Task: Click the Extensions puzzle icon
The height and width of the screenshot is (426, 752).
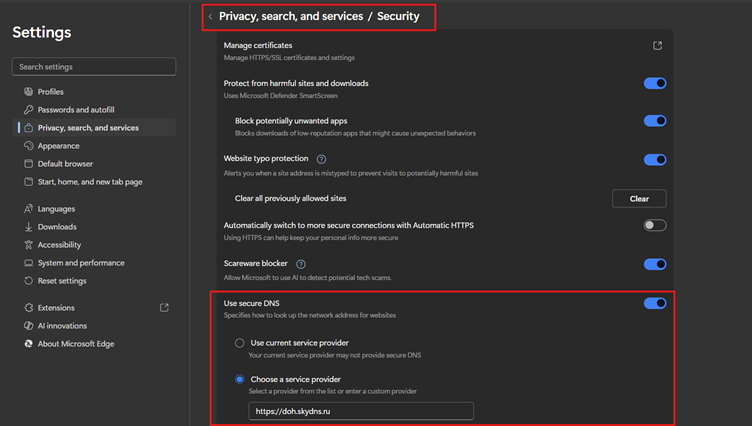Action: (29, 308)
